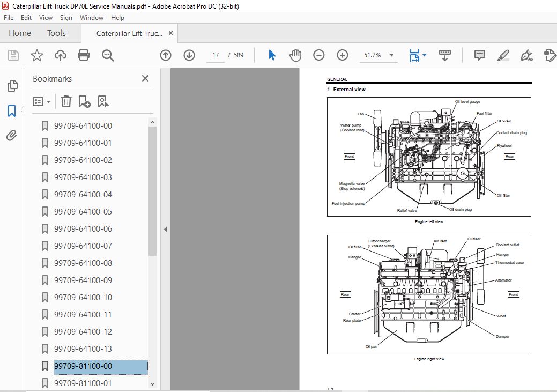This screenshot has width=557, height=392.
Task: Click the Engine left view diagram
Action: point(429,157)
